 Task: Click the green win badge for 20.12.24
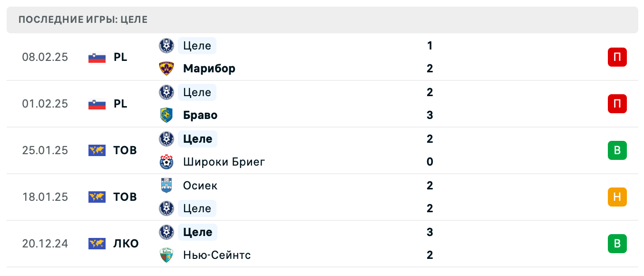tap(617, 244)
